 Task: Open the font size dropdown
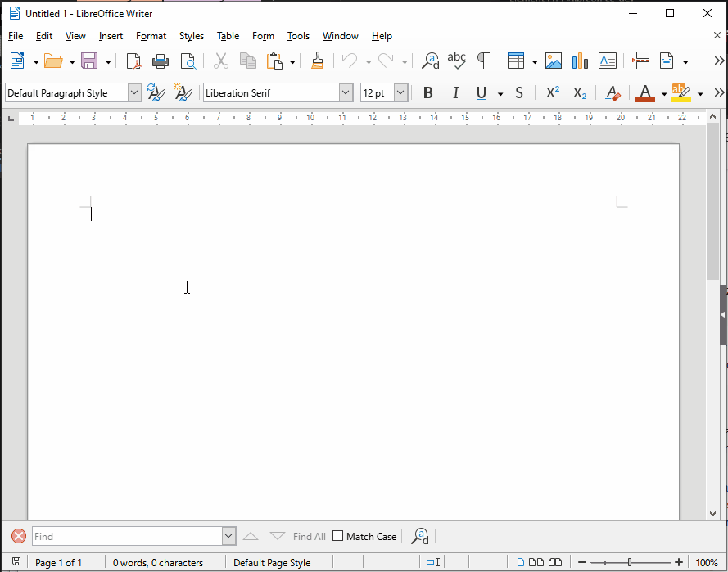(400, 92)
